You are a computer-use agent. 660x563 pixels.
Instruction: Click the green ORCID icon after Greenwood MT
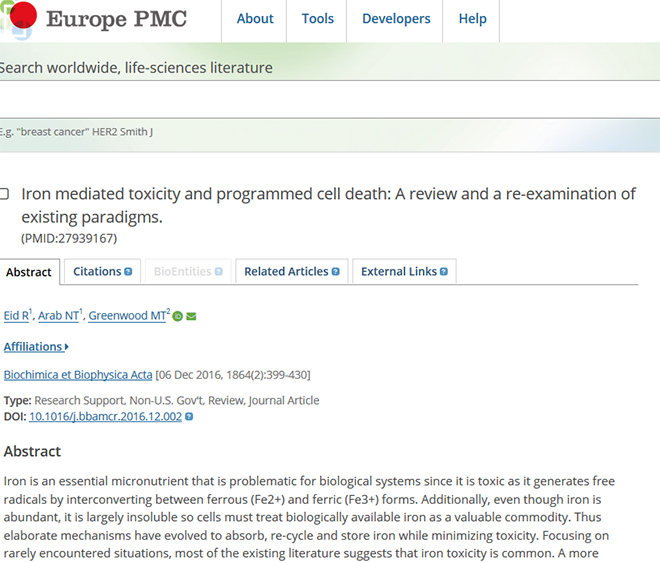pyautogui.click(x=178, y=316)
